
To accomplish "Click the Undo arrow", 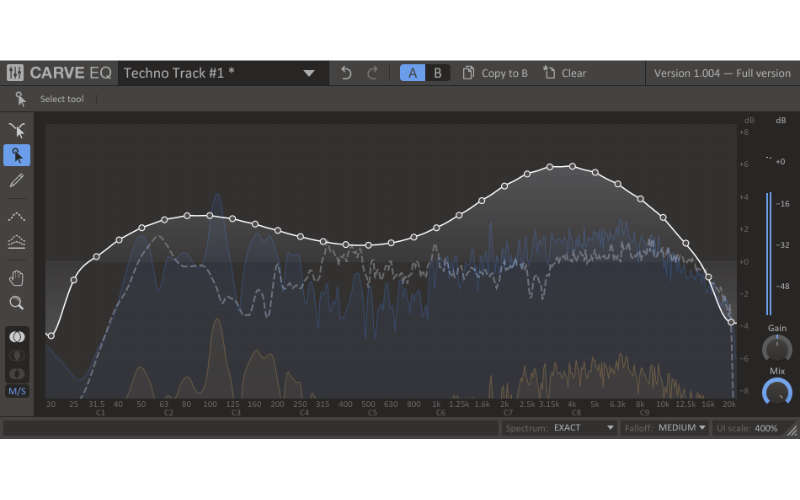I will coord(346,73).
